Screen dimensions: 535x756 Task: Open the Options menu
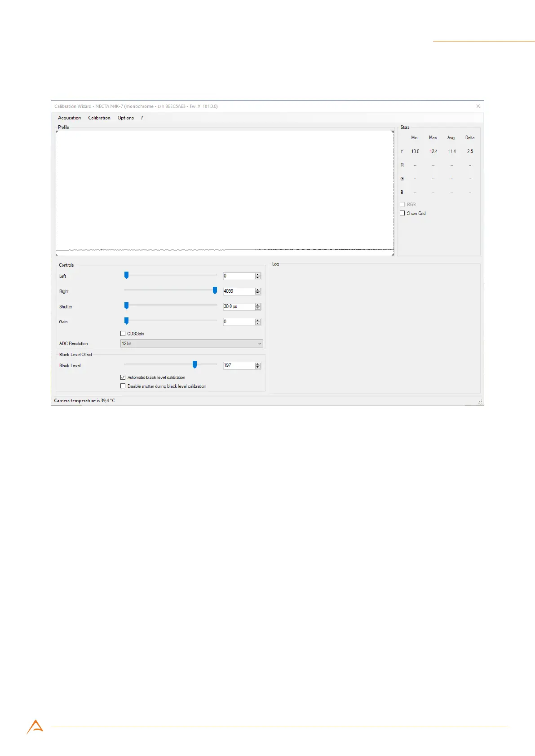126,118
